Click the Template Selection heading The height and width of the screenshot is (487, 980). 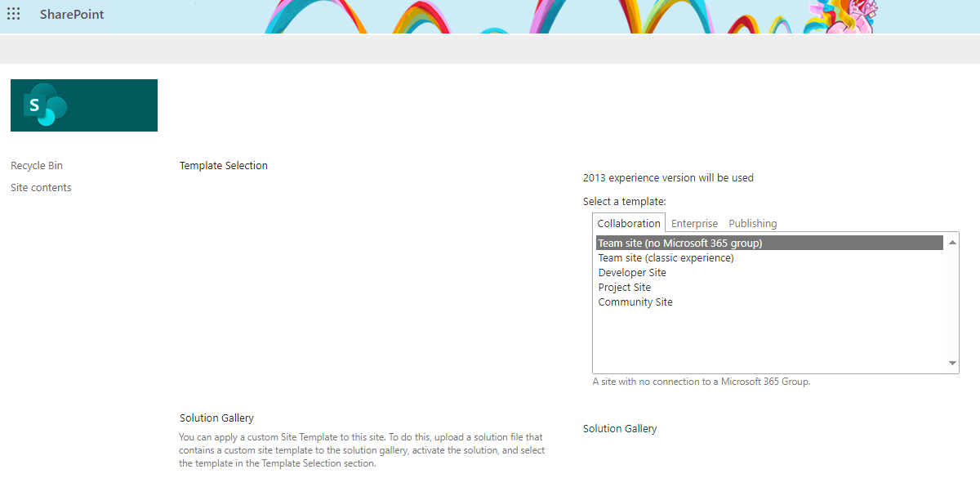[223, 165]
